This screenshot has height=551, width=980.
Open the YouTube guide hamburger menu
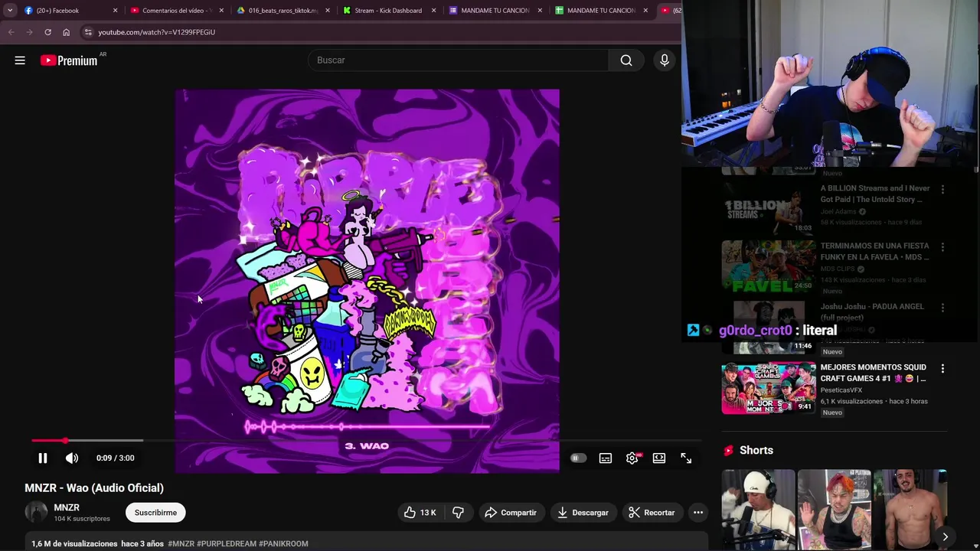20,60
